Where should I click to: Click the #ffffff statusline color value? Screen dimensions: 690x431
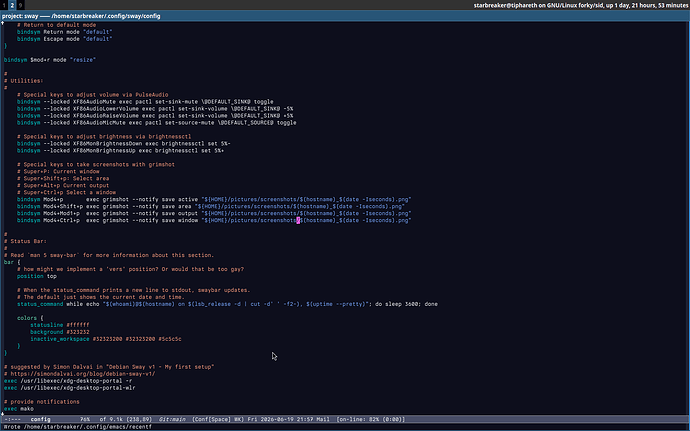[x=77, y=325]
